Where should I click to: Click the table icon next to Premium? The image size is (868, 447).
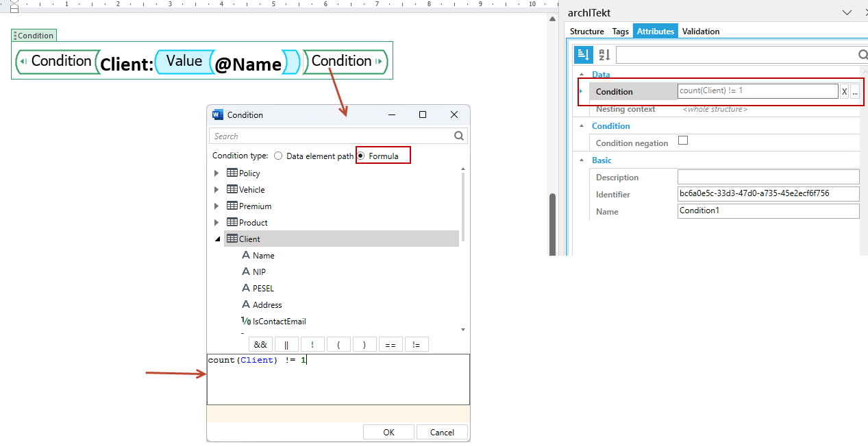pos(232,206)
